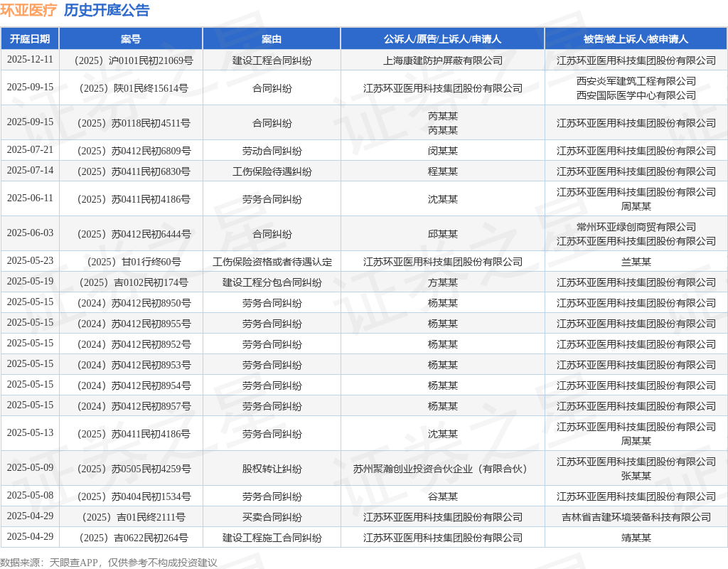Screen dimensions: 728x569
Task: Click the 建设工程合同纠纷 cause cell
Action: click(272, 60)
